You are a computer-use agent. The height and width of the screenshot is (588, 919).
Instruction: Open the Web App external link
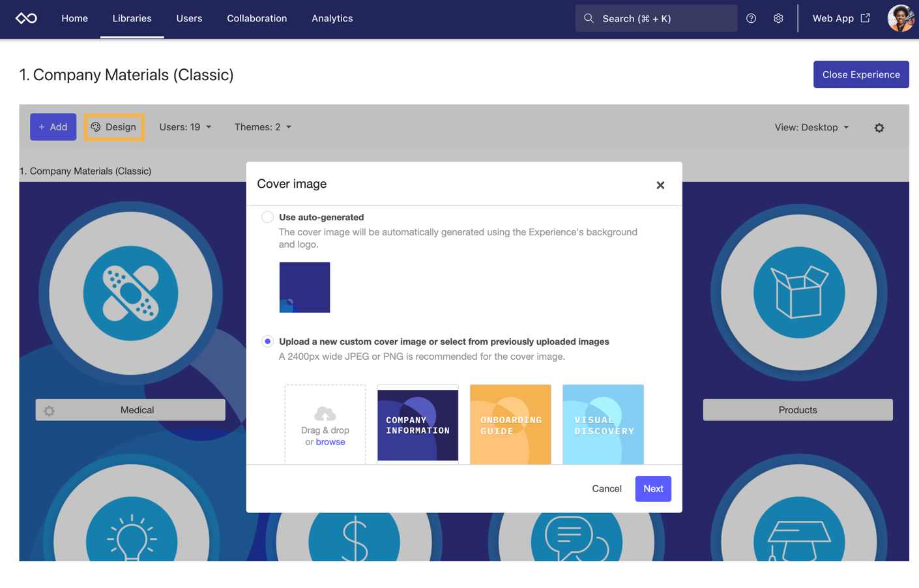[x=841, y=18]
